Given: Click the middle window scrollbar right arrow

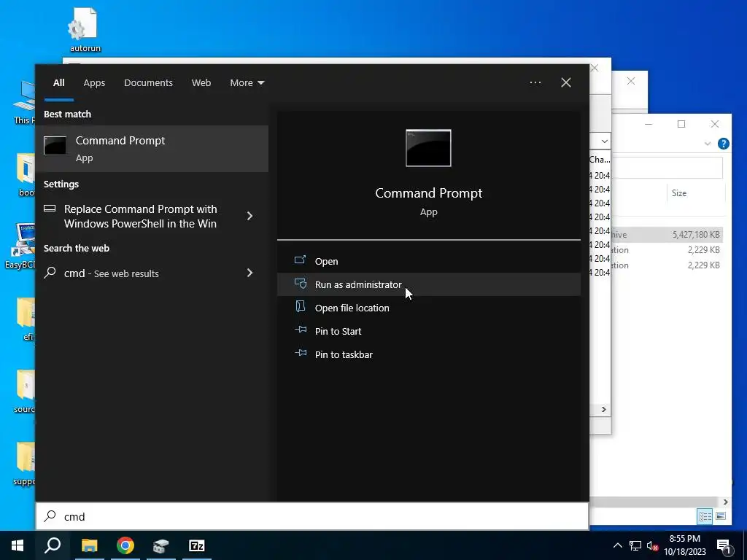Looking at the screenshot, I should [x=603, y=410].
